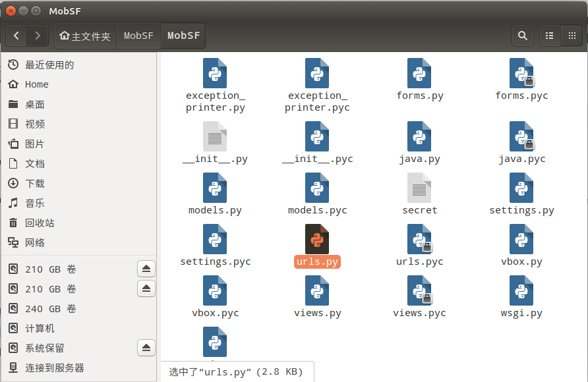The image size is (588, 382).
Task: Select the models.py file icon
Action: pyautogui.click(x=215, y=188)
